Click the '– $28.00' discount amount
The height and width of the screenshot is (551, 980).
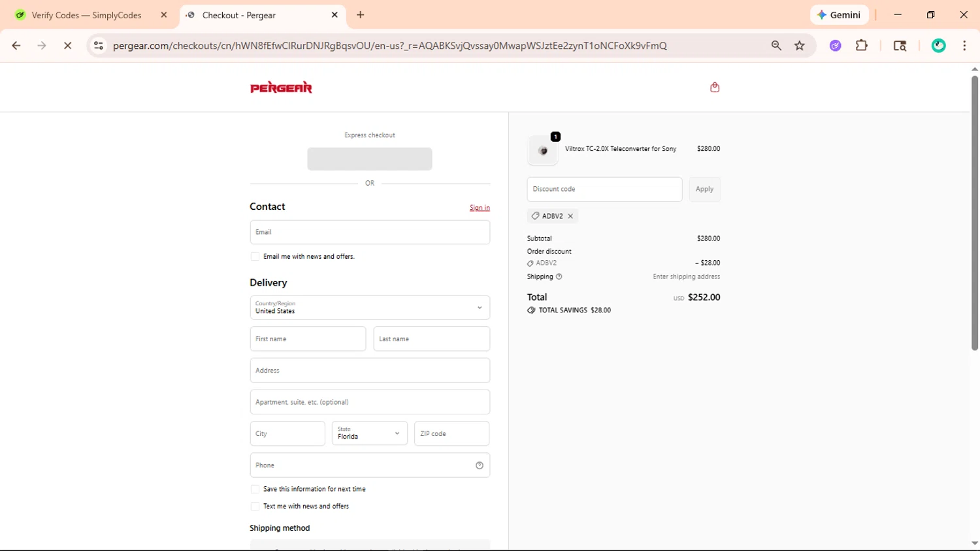[708, 263]
